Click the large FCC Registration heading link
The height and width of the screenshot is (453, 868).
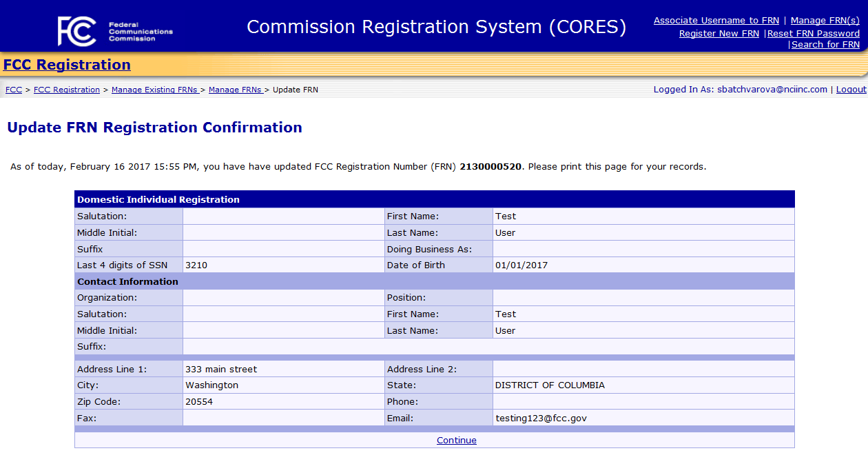click(67, 65)
